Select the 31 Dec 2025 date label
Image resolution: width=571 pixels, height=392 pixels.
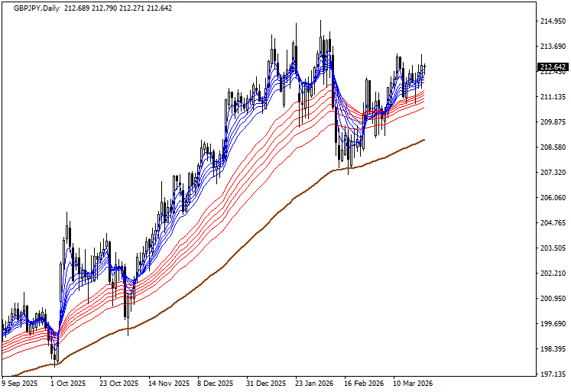click(x=266, y=383)
